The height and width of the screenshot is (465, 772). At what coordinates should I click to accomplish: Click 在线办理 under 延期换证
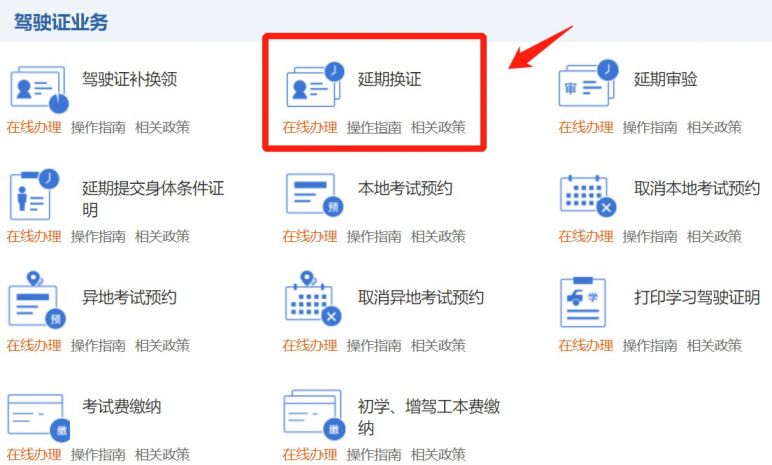pos(310,128)
